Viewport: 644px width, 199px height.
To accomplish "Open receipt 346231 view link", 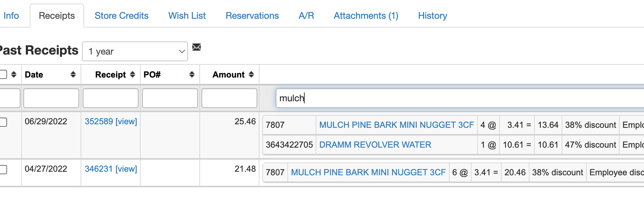I will (111, 169).
